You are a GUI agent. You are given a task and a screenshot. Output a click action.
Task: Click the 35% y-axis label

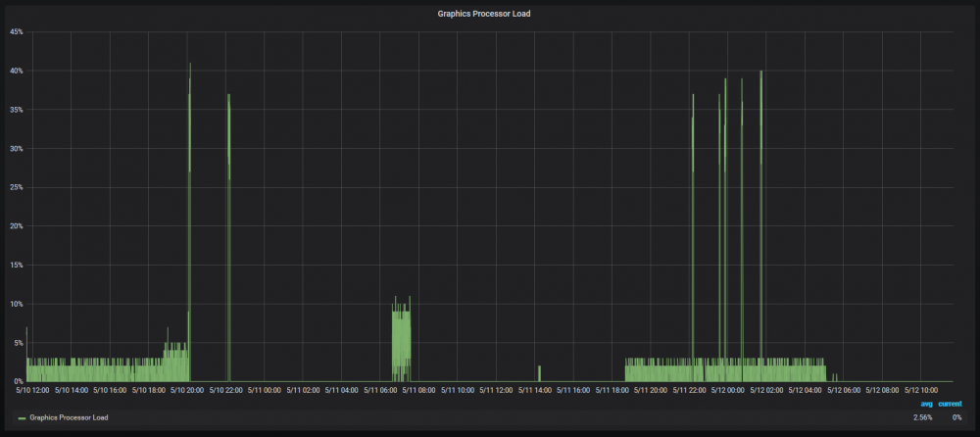pyautogui.click(x=17, y=110)
